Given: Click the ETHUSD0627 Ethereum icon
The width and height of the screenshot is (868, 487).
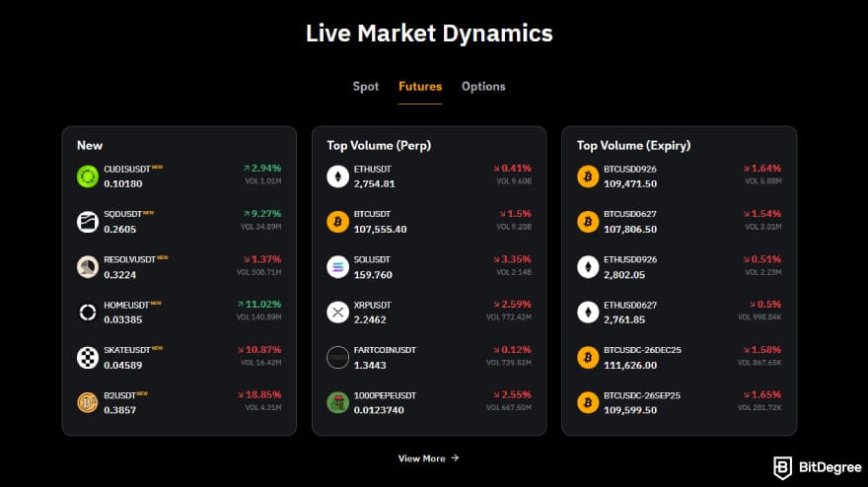Looking at the screenshot, I should [x=588, y=313].
